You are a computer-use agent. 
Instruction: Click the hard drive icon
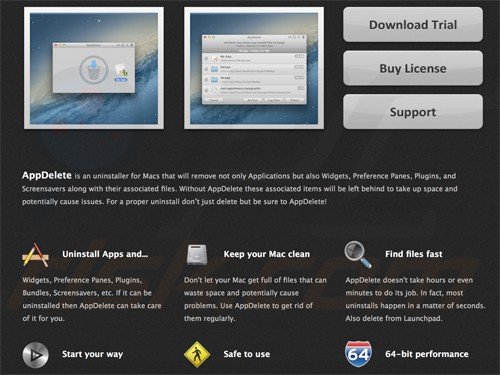197,255
